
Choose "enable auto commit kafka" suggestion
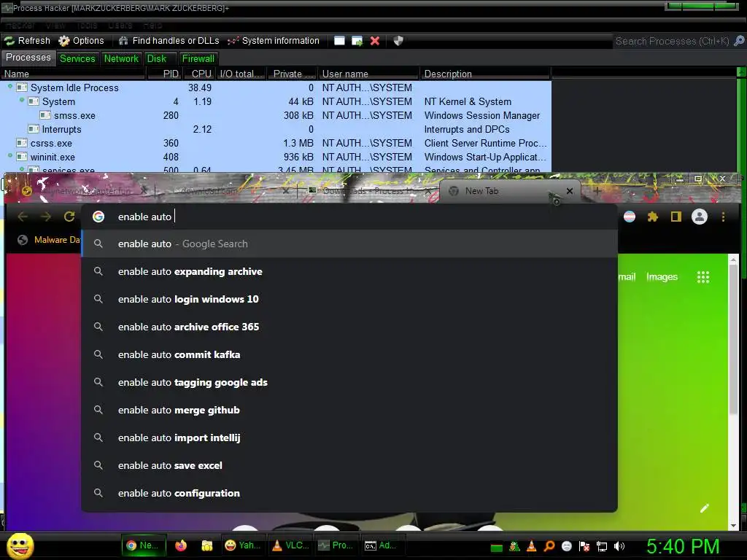(349, 355)
